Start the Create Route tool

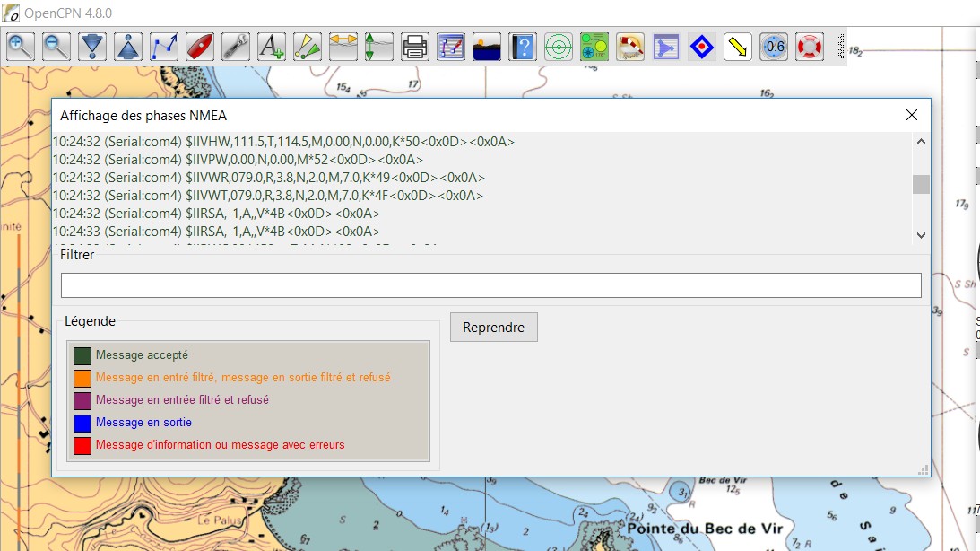(x=164, y=47)
